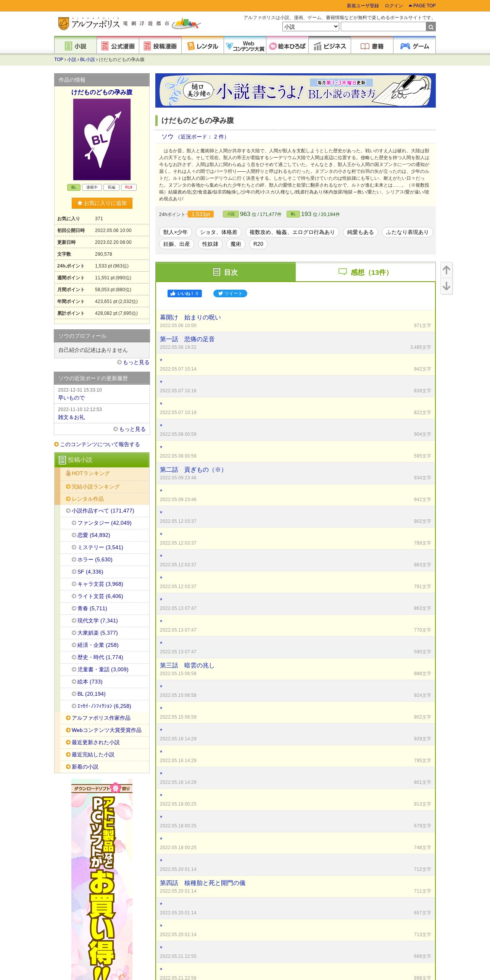This screenshot has width=490, height=980.
Task: Switch to the 感想 (13件) tab
Action: [365, 272]
